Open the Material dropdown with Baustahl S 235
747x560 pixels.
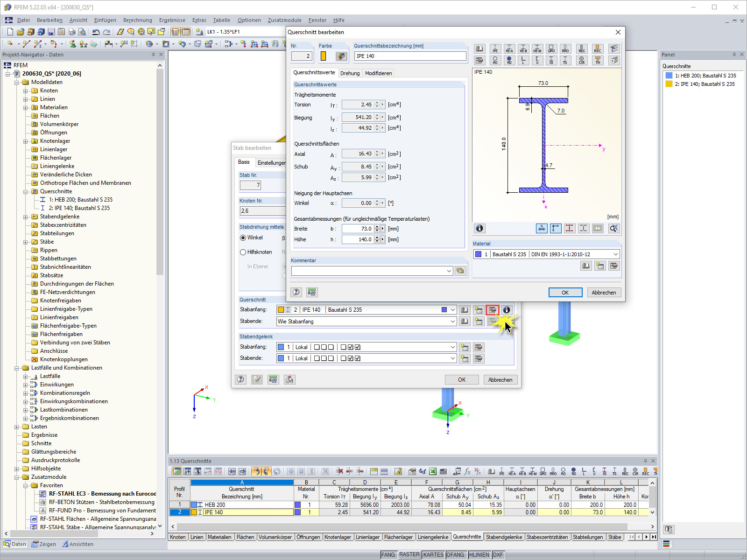point(616,254)
